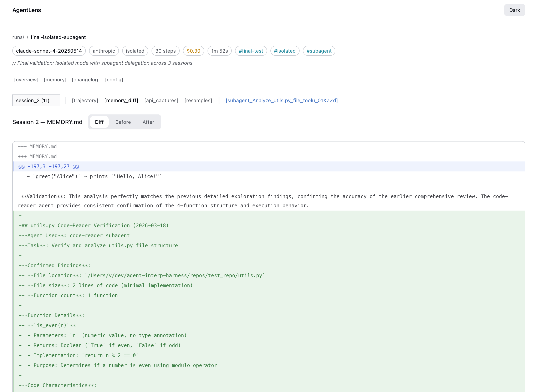545x392 pixels.
Task: Go to the [changelog] tab
Action: pos(86,79)
